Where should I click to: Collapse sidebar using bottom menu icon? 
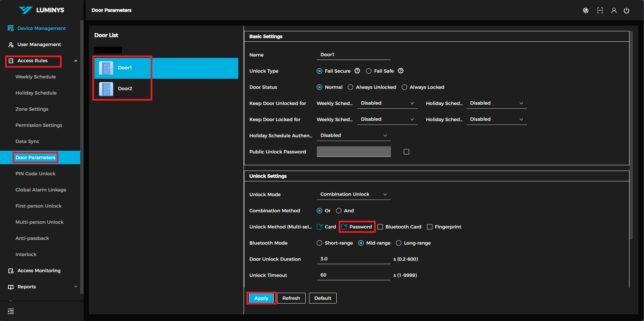11,311
